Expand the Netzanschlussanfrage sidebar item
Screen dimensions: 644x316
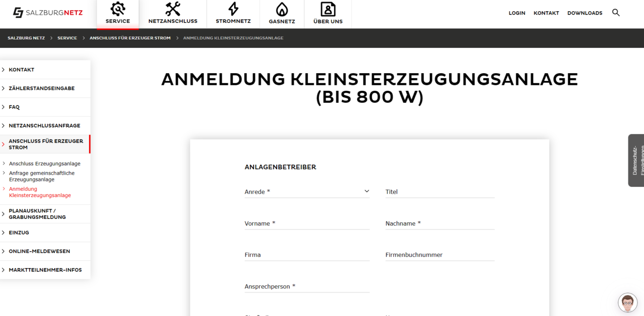(44, 125)
